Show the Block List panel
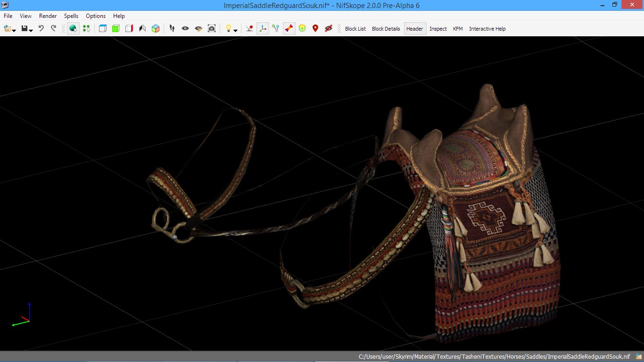This screenshot has height=362, width=644. pyautogui.click(x=355, y=29)
